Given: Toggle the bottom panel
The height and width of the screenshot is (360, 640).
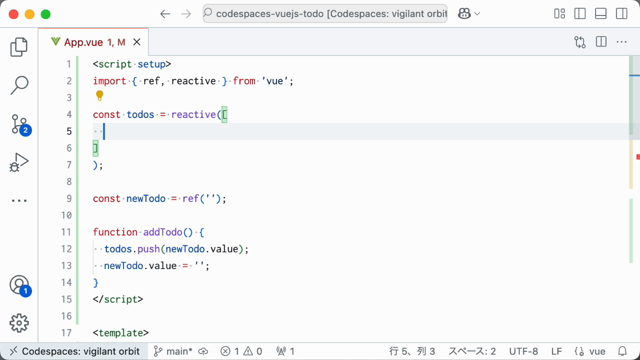Looking at the screenshot, I should coord(601,14).
